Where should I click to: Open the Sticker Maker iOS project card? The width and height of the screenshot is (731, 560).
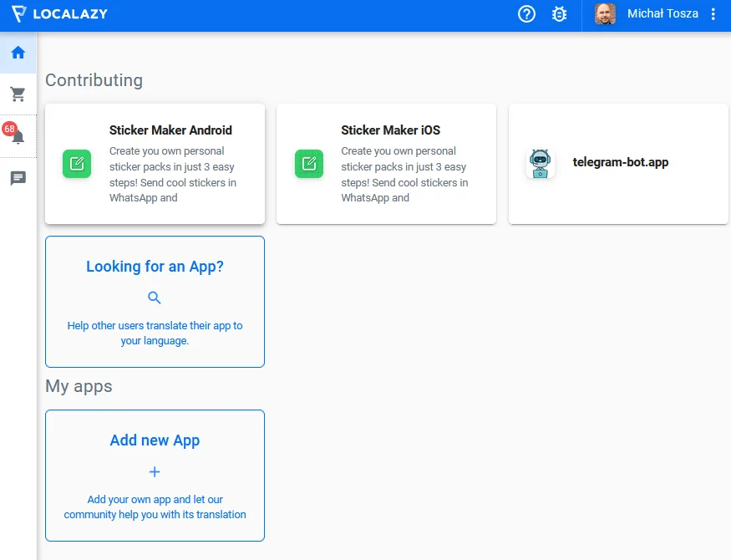pyautogui.click(x=386, y=164)
